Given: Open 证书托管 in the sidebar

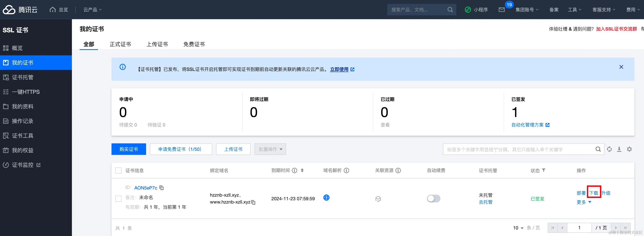Looking at the screenshot, I should [x=23, y=77].
